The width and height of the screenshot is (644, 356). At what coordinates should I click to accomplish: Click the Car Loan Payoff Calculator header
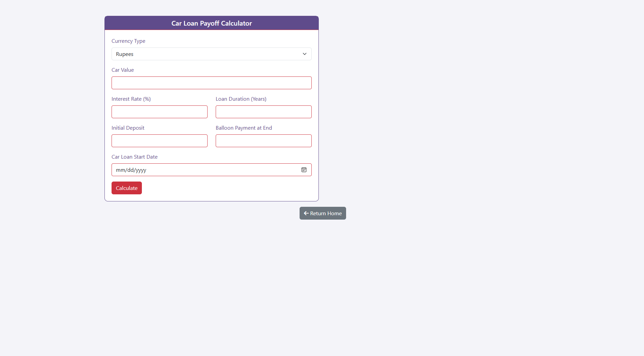pos(211,23)
